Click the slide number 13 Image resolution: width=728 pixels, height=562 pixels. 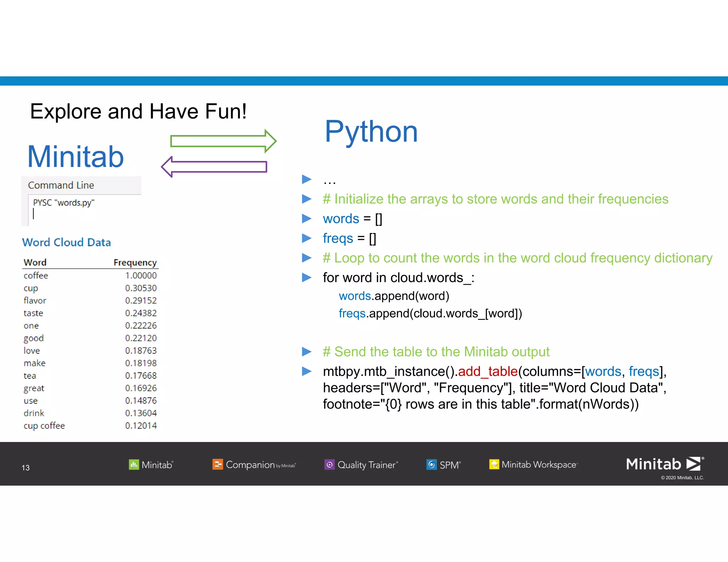(x=26, y=468)
